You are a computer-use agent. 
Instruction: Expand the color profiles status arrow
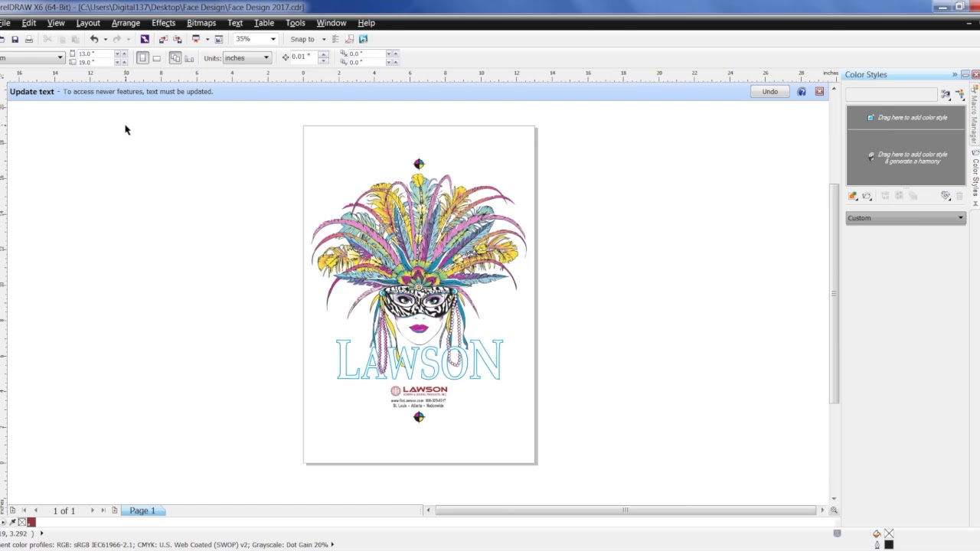332,545
